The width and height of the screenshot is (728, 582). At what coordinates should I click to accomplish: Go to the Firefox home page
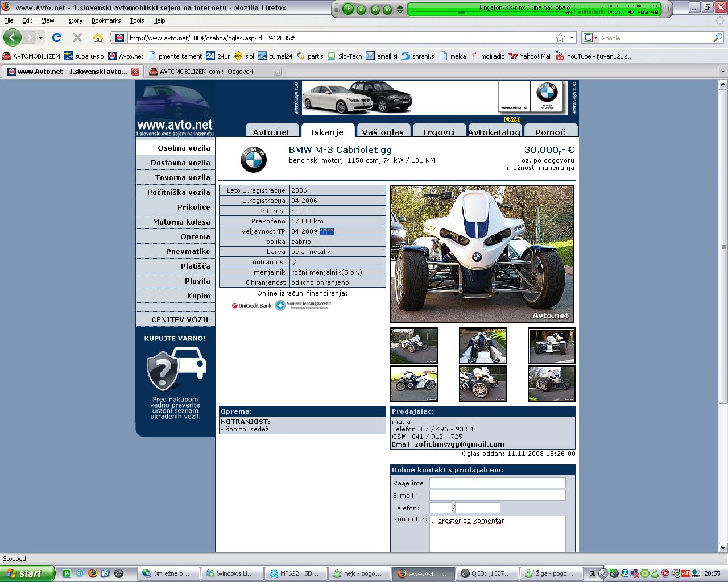click(x=98, y=38)
